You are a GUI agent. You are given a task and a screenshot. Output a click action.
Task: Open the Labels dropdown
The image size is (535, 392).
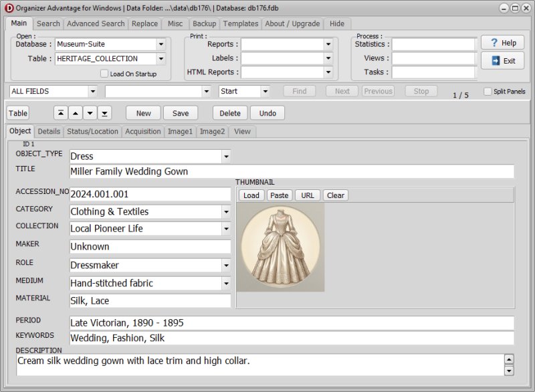[328, 58]
